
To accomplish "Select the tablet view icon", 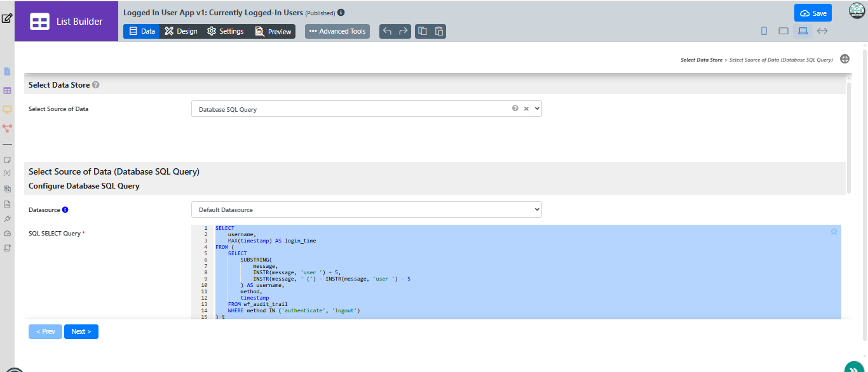I will point(783,31).
